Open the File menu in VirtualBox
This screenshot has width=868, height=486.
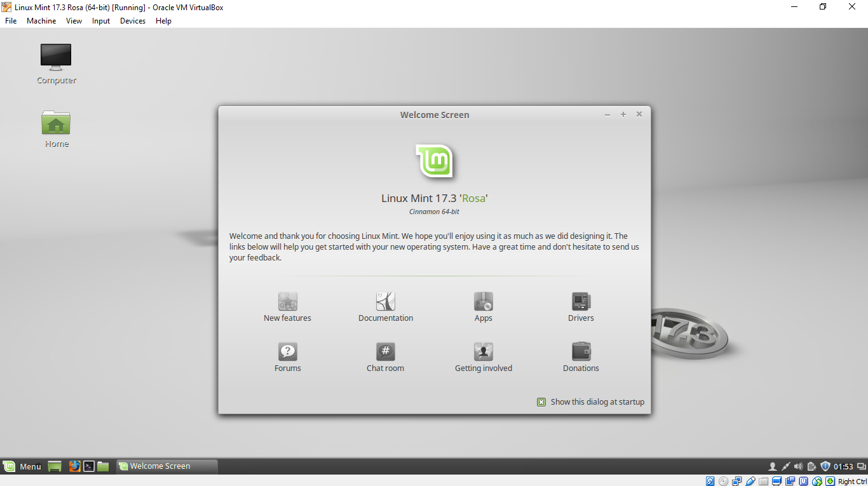pos(11,21)
